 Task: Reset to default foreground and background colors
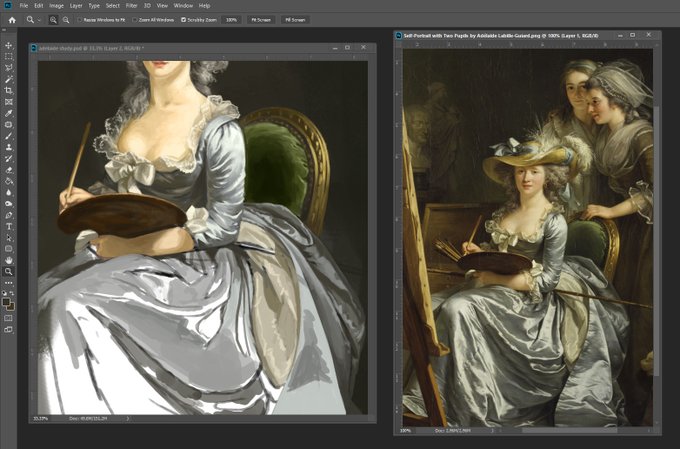(5, 293)
